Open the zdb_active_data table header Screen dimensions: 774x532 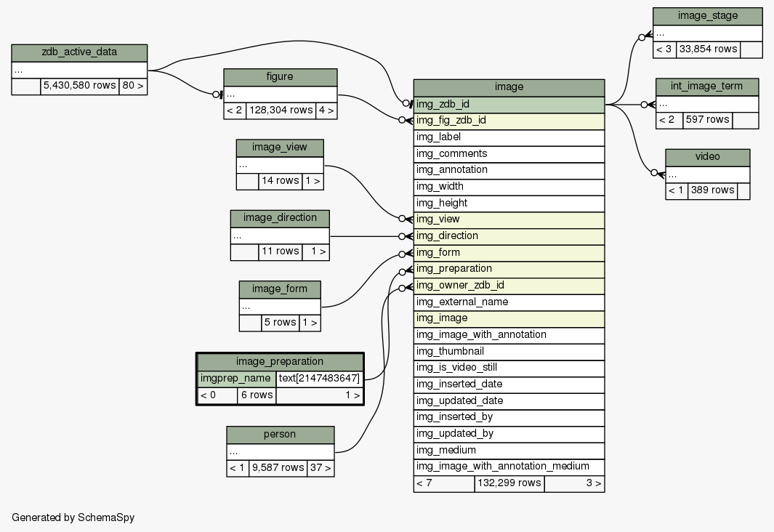point(79,52)
